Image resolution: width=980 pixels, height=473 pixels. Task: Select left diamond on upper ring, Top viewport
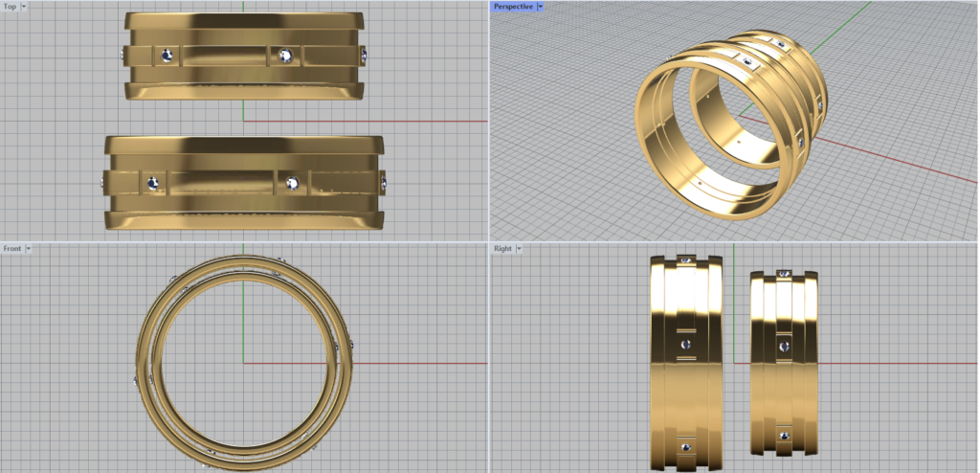168,56
